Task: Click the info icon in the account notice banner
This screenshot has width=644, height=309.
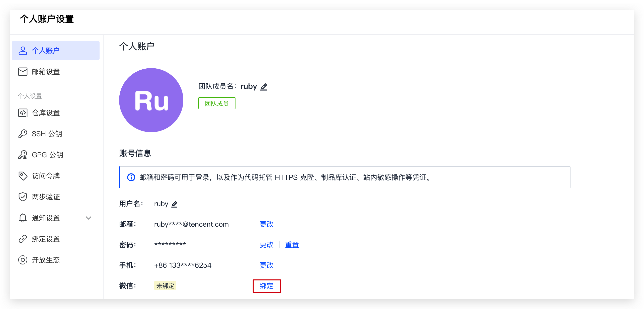Action: (x=131, y=178)
